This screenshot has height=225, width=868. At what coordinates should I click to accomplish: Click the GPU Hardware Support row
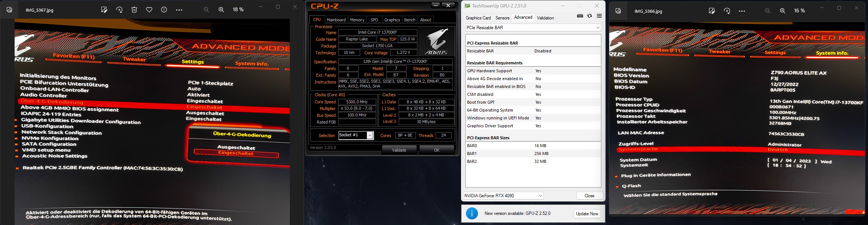coord(533,71)
